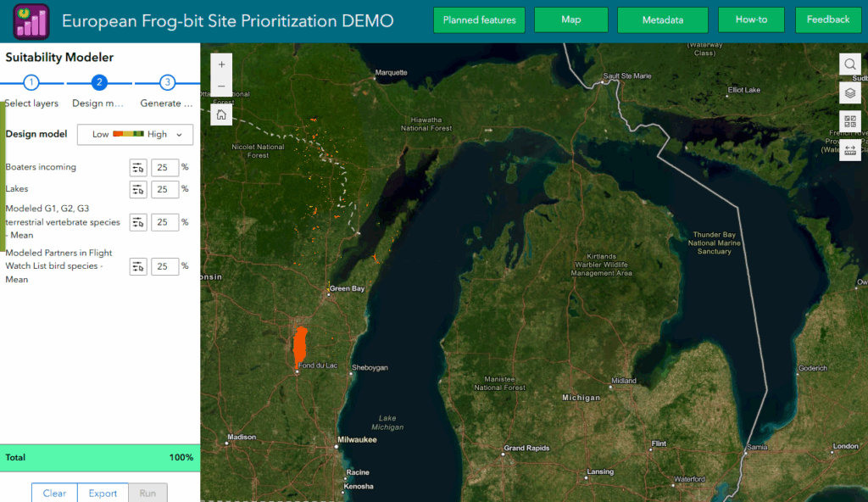
Task: Zoom in on the map
Action: click(x=221, y=64)
